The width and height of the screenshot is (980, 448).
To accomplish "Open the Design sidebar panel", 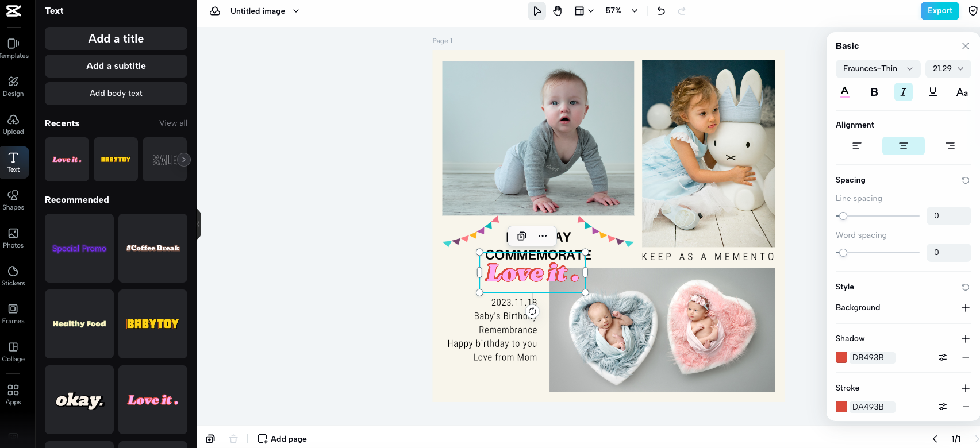I will tap(13, 86).
